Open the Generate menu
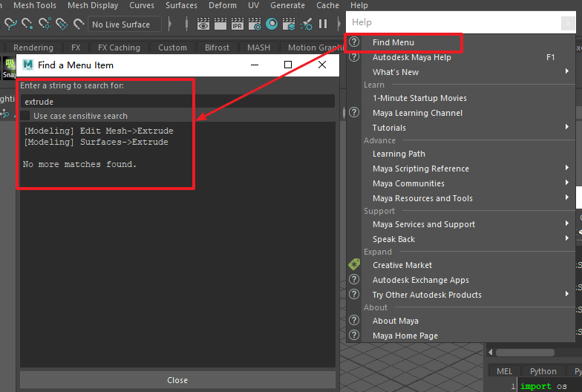 288,5
